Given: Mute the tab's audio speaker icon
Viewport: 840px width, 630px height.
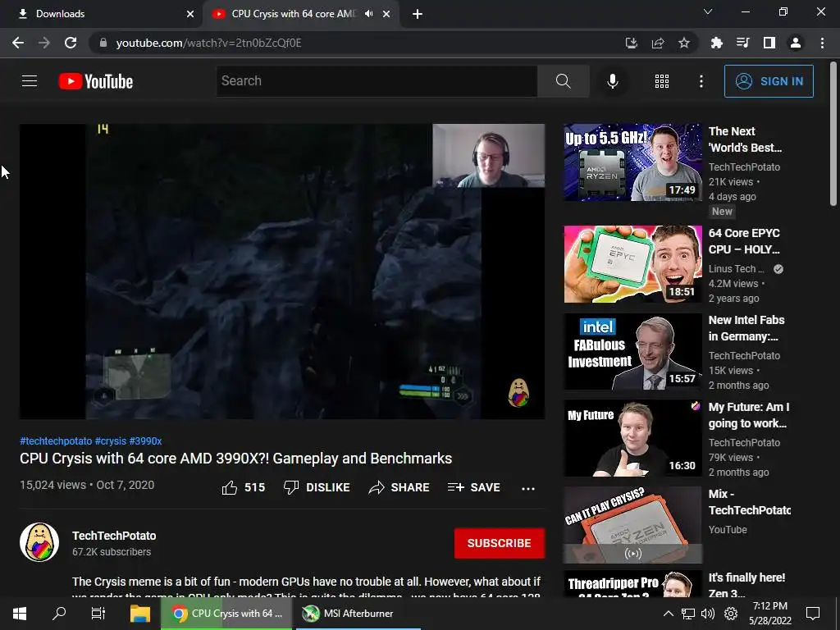Looking at the screenshot, I should click(x=368, y=14).
